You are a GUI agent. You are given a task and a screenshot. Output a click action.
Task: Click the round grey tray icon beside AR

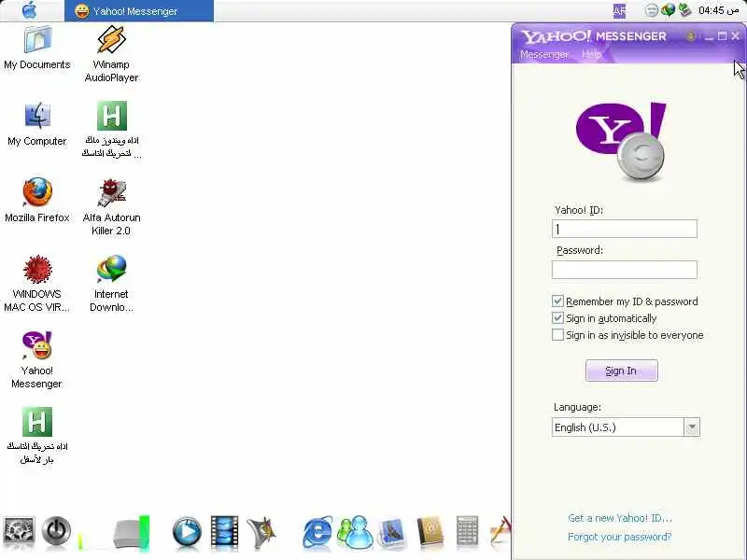(x=651, y=10)
